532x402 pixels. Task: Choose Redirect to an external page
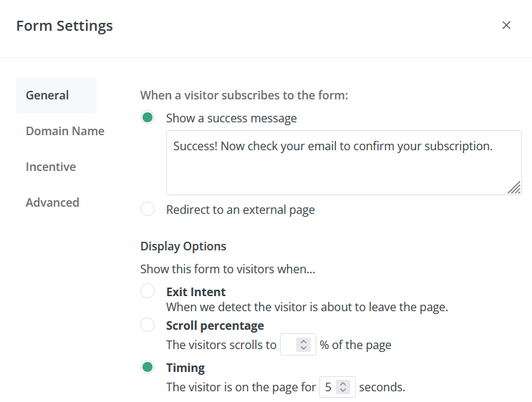pos(147,209)
